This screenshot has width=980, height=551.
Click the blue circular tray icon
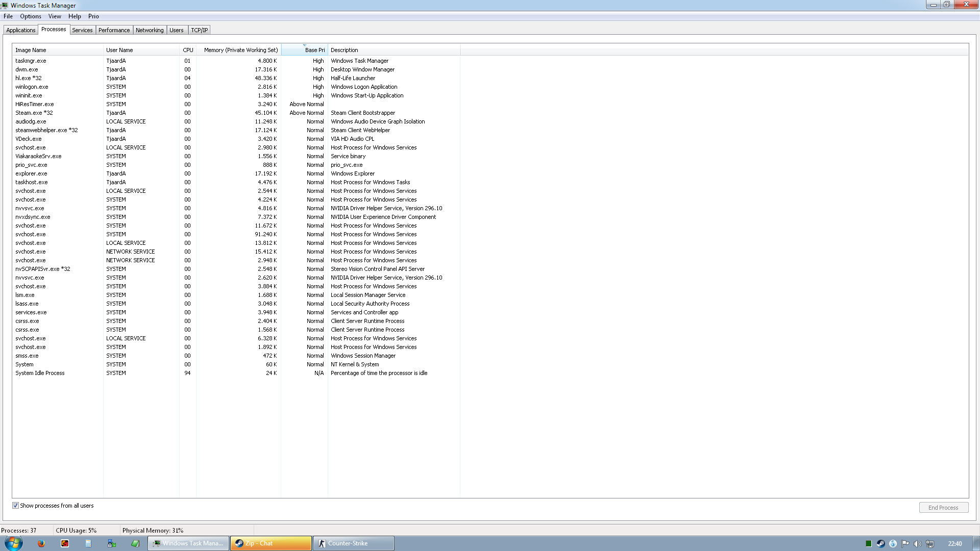tap(893, 543)
